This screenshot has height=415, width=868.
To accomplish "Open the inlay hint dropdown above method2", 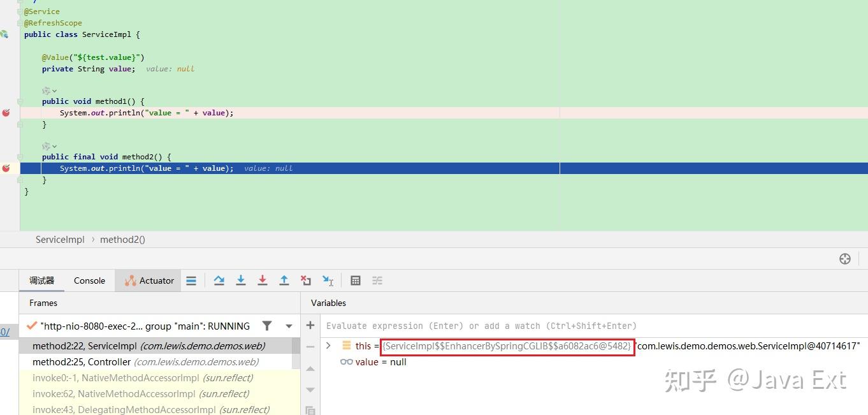I will click(50, 147).
